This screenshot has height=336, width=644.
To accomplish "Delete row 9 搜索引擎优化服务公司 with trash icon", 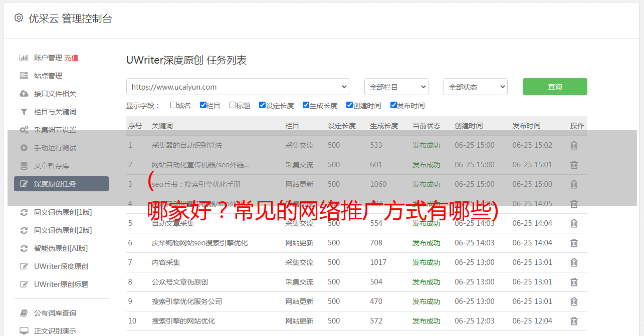I will pyautogui.click(x=574, y=301).
